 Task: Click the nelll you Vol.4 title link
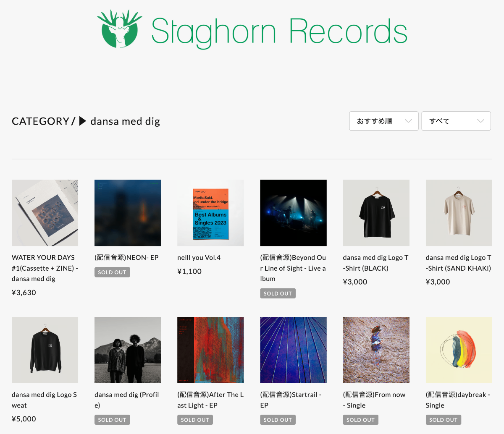pos(199,257)
